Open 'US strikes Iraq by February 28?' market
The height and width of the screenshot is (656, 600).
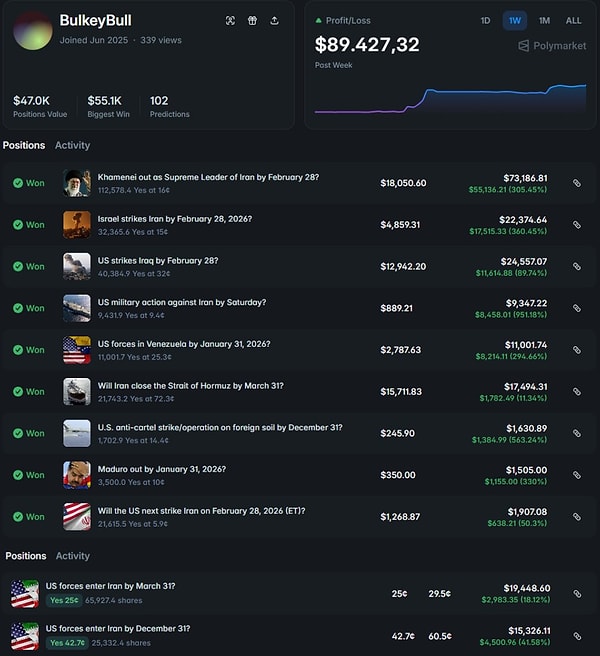158,260
